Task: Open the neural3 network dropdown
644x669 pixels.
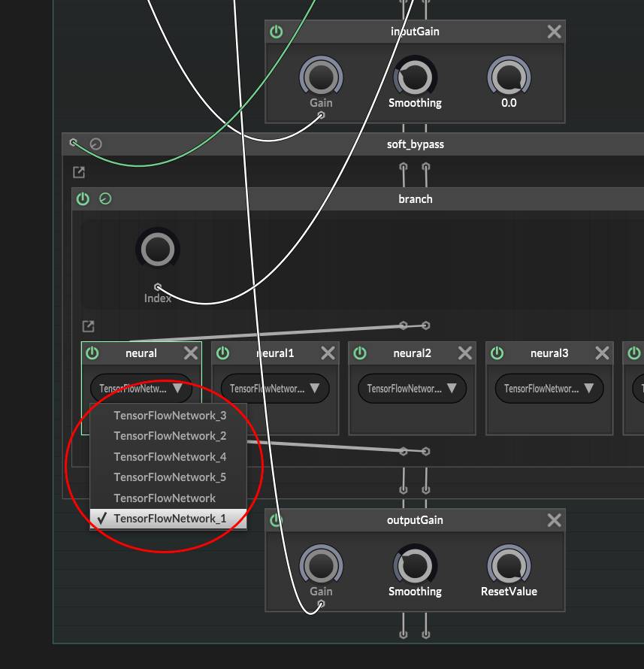Action: point(549,389)
